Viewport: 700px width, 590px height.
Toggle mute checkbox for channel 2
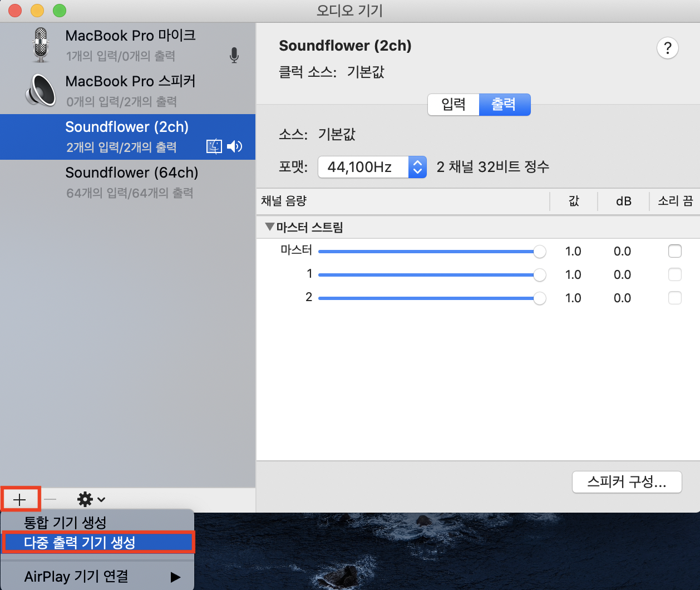pyautogui.click(x=674, y=298)
